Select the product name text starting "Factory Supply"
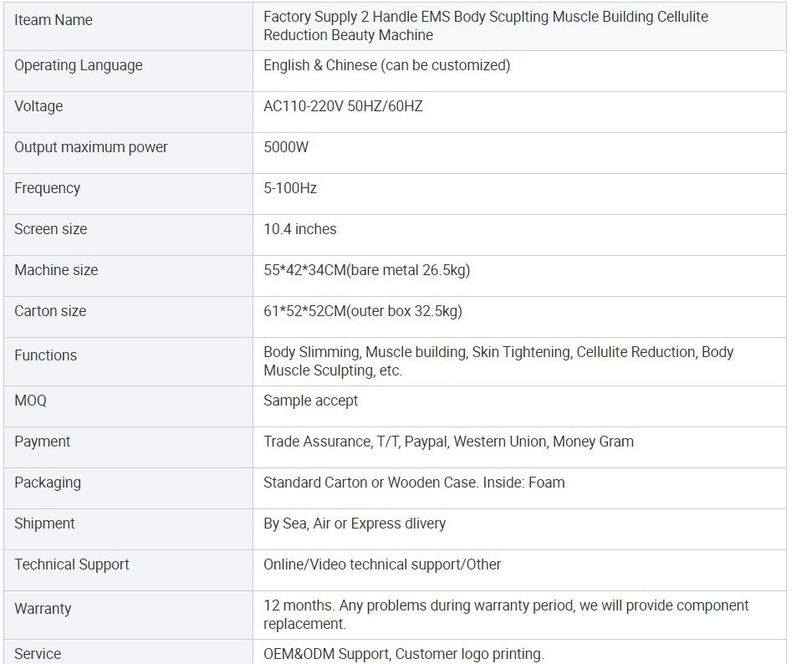The image size is (812, 664). click(485, 26)
